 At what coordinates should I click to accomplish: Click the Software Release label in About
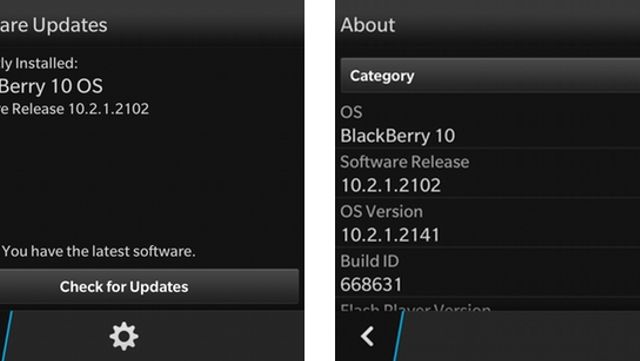point(404,162)
